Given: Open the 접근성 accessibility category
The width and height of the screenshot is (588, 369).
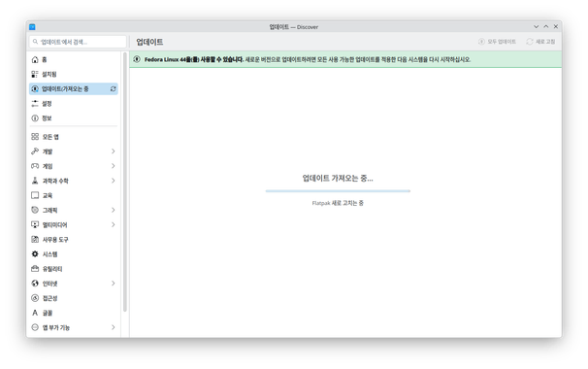Looking at the screenshot, I should coord(74,298).
